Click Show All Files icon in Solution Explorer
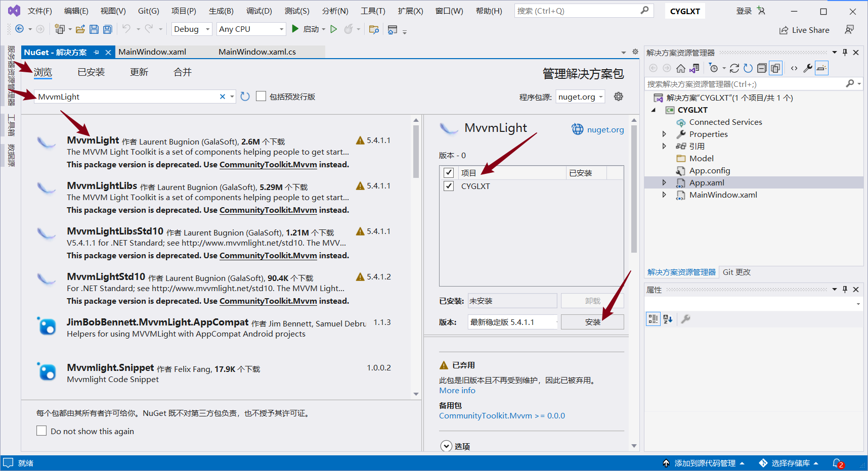Image resolution: width=868 pixels, height=471 pixels. coord(775,68)
